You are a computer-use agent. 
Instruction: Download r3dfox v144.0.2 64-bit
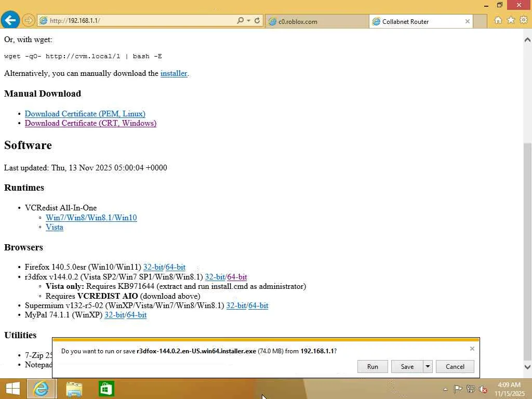(x=237, y=277)
